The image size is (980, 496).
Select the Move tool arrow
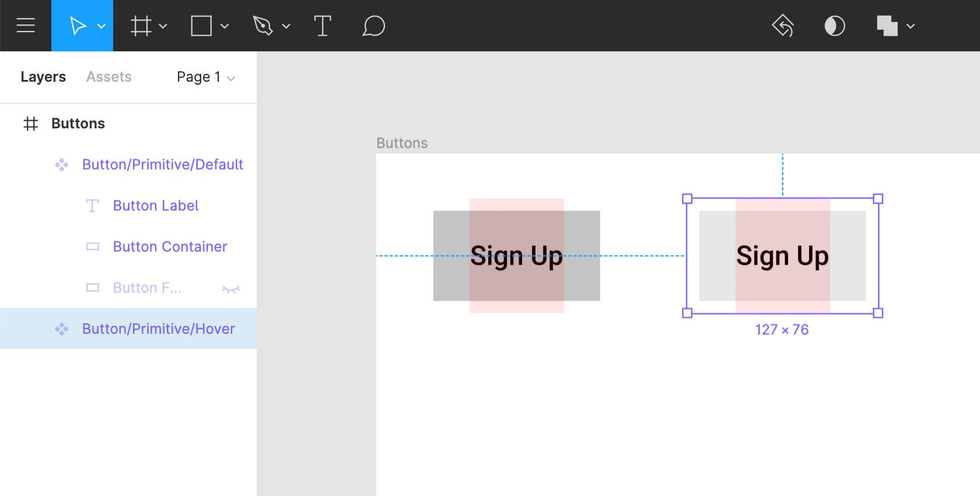coord(78,26)
